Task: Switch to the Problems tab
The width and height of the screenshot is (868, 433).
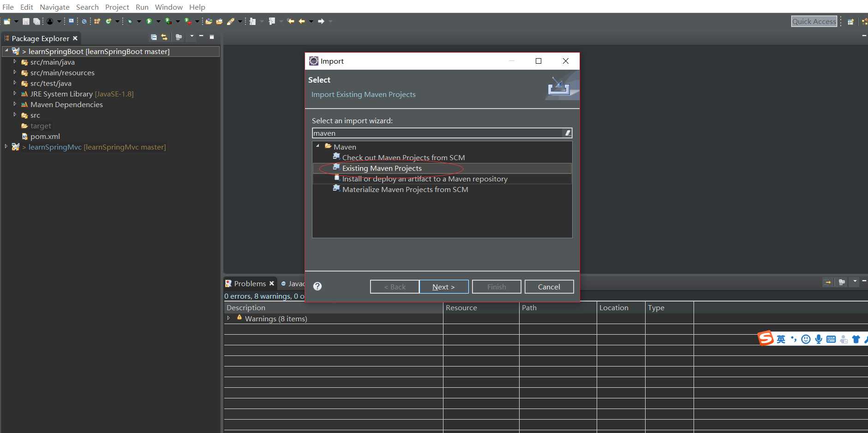Action: [x=250, y=283]
